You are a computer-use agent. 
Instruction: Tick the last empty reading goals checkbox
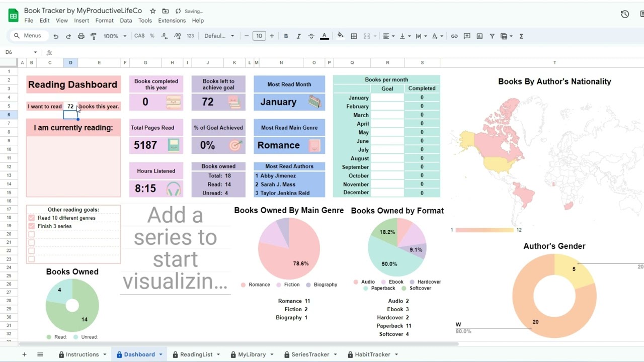click(32, 259)
